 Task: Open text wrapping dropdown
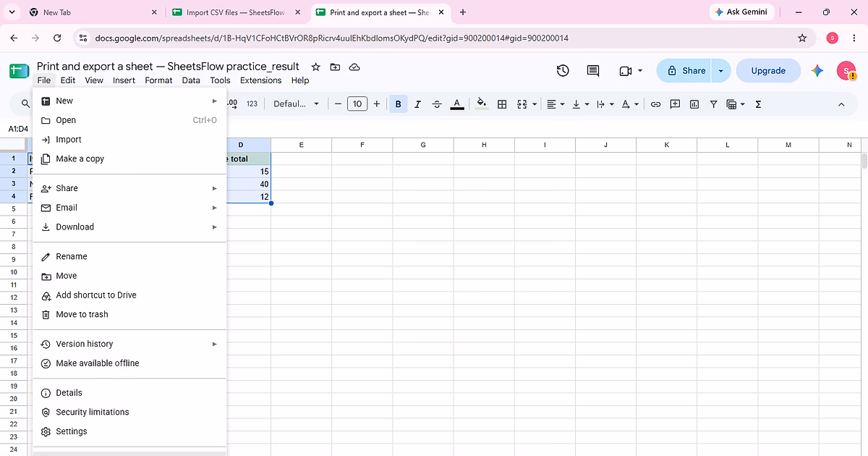604,104
